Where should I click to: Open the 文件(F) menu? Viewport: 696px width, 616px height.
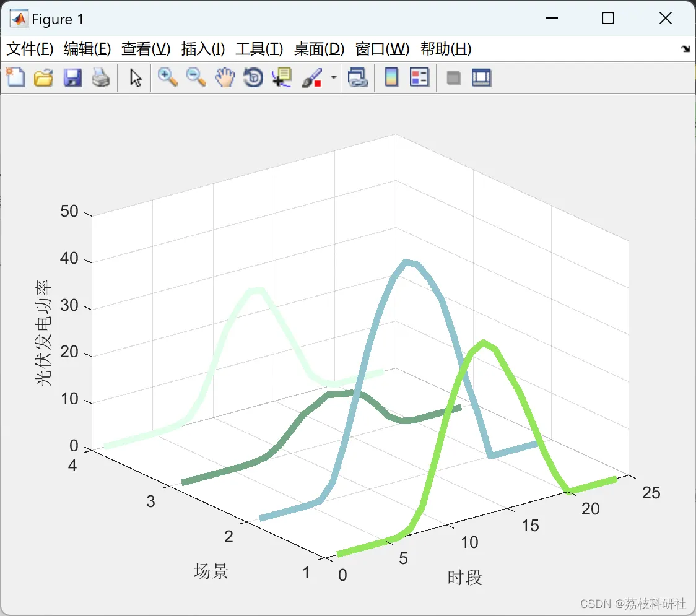(x=30, y=49)
